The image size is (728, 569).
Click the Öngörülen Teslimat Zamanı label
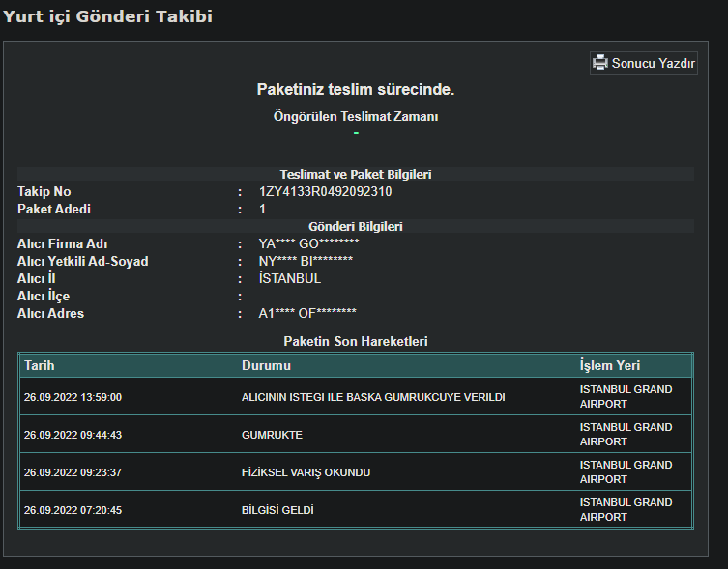[x=356, y=116]
